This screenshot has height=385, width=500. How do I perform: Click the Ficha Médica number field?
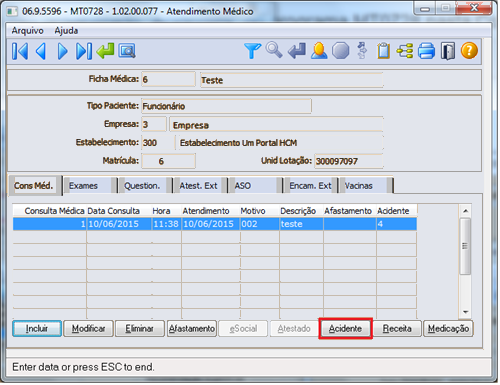pos(168,79)
